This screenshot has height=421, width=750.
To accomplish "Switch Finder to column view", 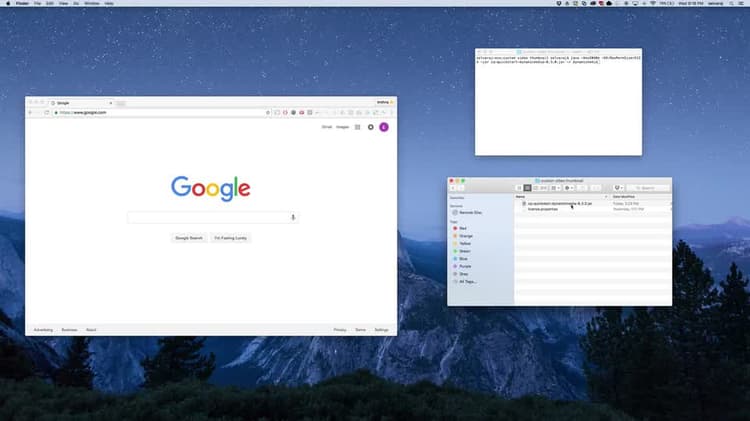I will coord(536,188).
